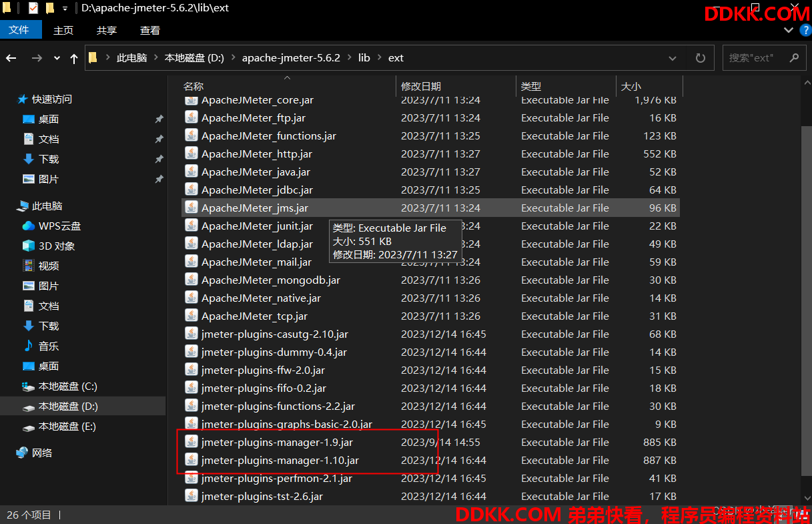Expand chevron after lib in breadcrumb
This screenshot has width=812, height=524.
[380, 58]
